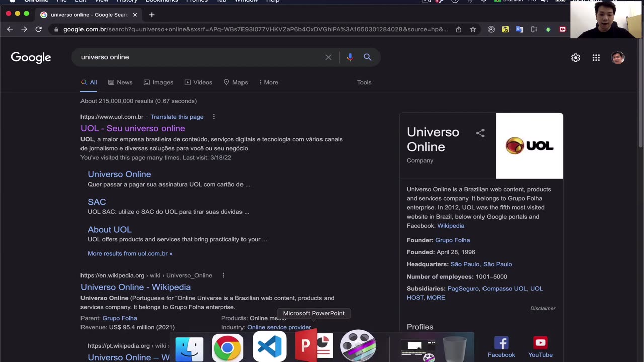Expand the More search categories menu
This screenshot has width=644, height=362.
[x=268, y=82]
